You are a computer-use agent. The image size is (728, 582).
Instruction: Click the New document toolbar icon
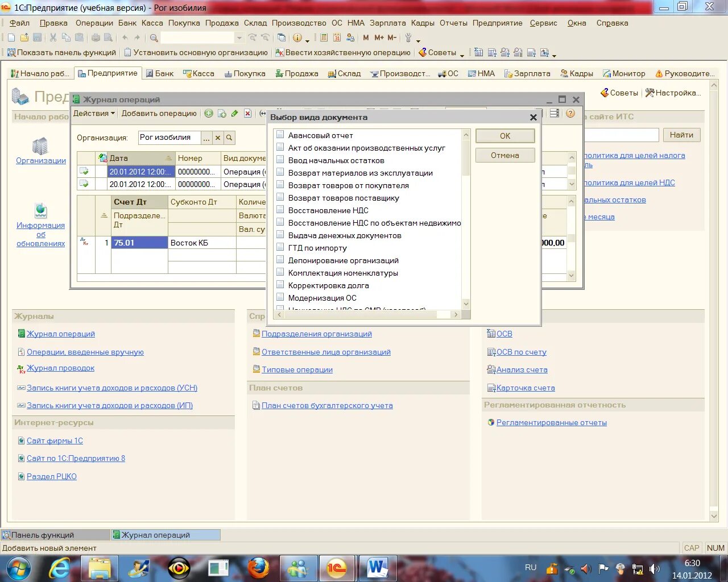(x=11, y=38)
